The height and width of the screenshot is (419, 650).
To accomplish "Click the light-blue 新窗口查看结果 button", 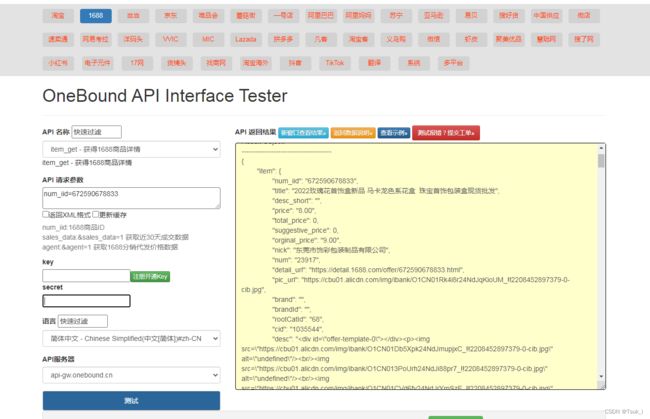I will [303, 133].
